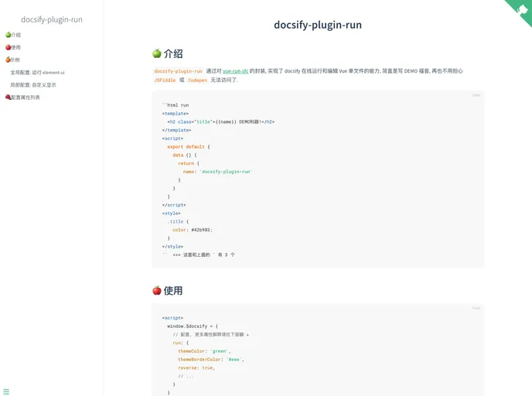Click the inline code docsify-plugin-run in paragraph
Screen dimensions: 532x396
[x=178, y=71]
